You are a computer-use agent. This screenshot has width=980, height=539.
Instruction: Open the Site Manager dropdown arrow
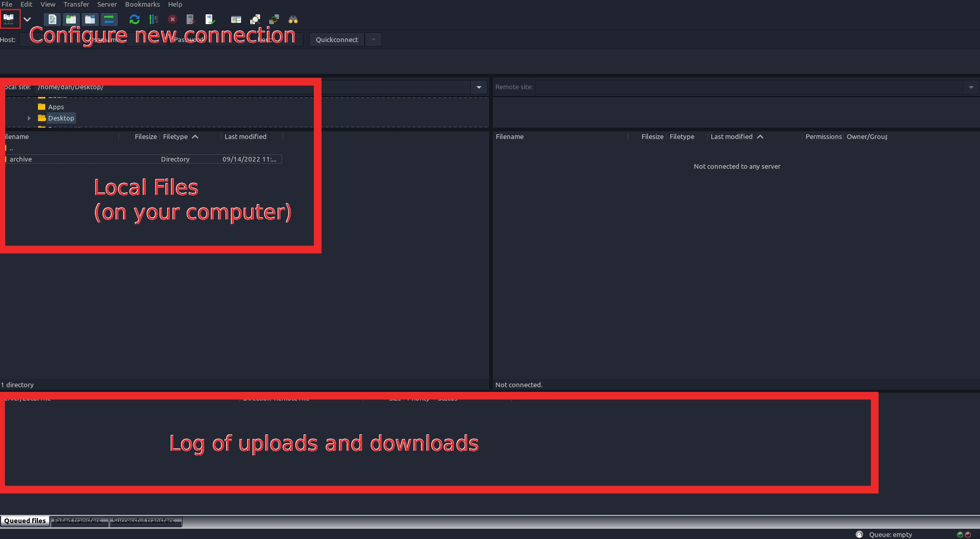(x=27, y=19)
